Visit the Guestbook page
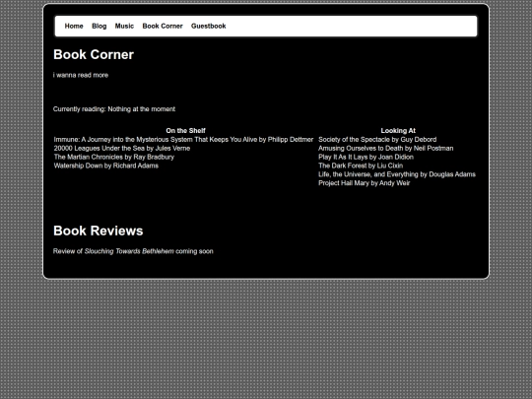Screen dimensions: 532x399 coord(208,27)
